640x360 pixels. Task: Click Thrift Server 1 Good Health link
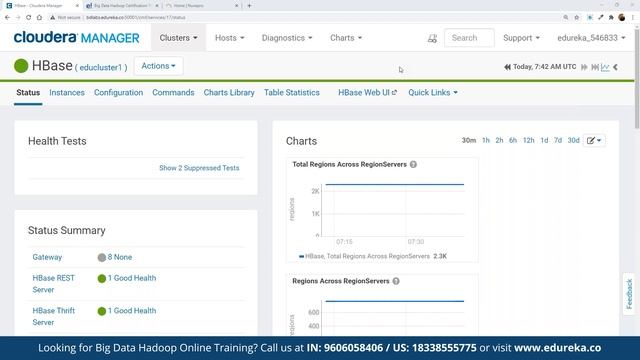(x=132, y=311)
